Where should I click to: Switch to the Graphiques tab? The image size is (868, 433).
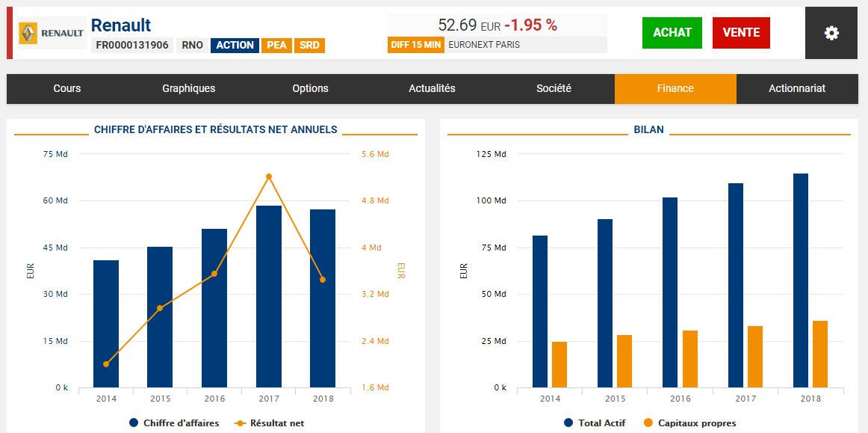tap(189, 89)
